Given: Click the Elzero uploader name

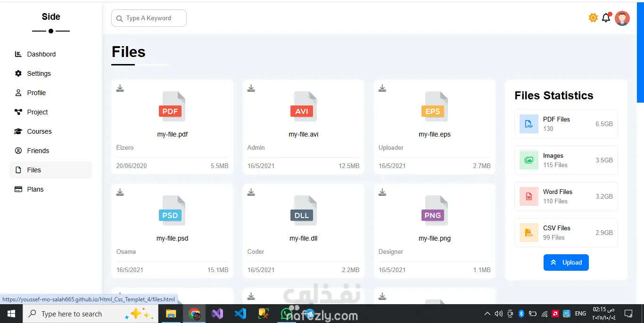Looking at the screenshot, I should (125, 147).
